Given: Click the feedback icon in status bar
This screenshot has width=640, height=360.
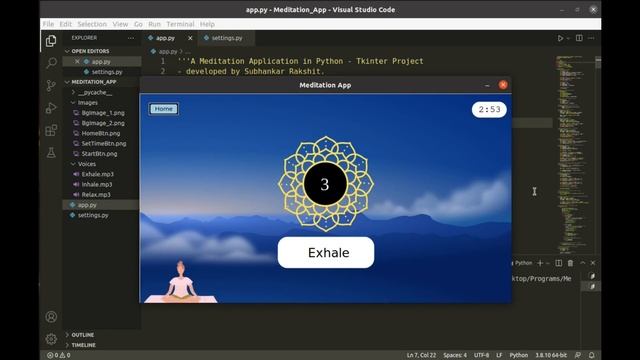Looking at the screenshot, I should coord(578,355).
